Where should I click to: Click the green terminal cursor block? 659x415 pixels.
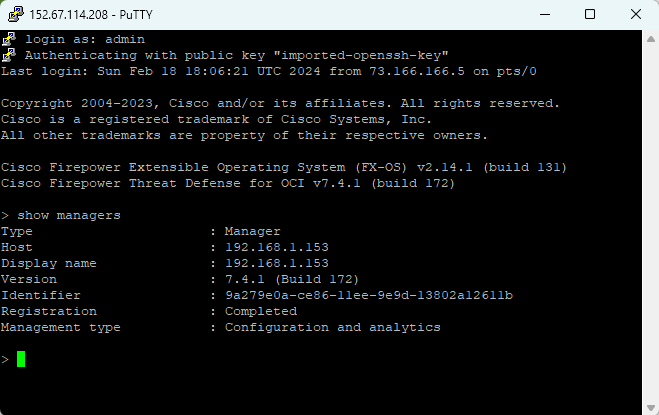[x=21, y=359]
